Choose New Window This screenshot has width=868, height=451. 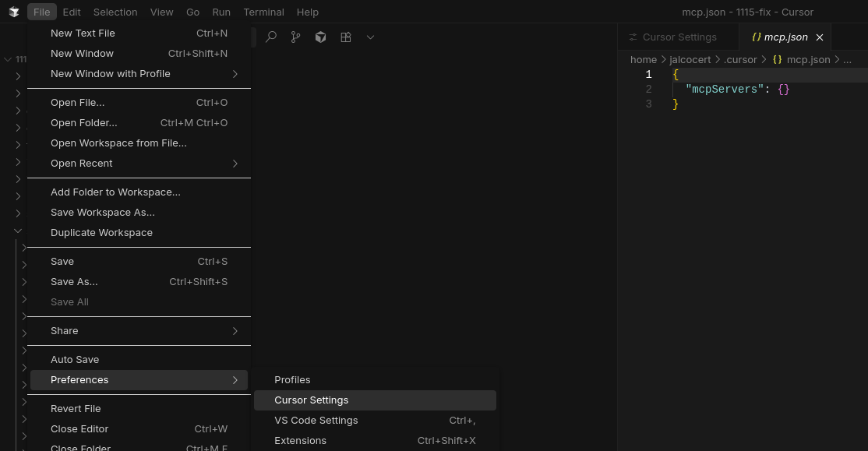pyautogui.click(x=139, y=54)
